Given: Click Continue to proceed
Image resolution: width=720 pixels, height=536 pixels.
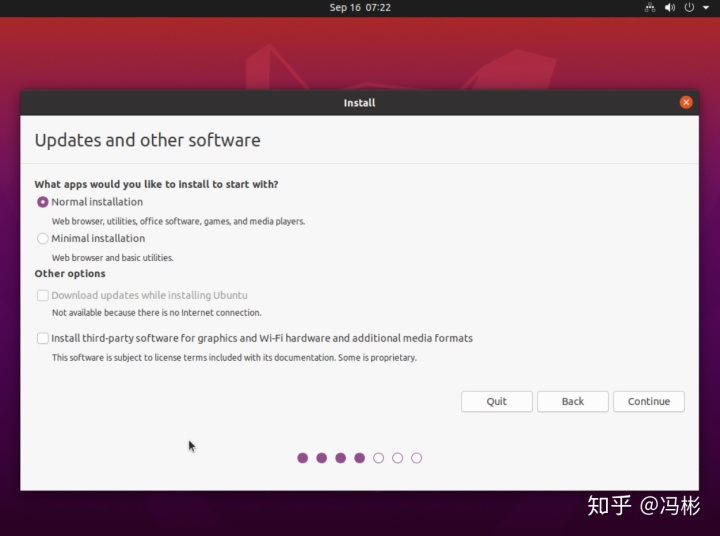Looking at the screenshot, I should [x=649, y=401].
